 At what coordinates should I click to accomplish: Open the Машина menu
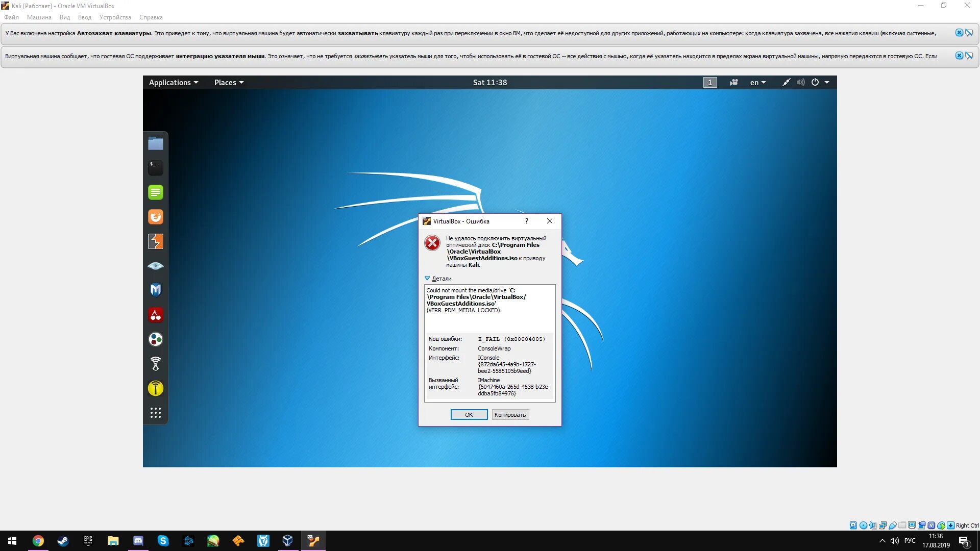pyautogui.click(x=39, y=17)
